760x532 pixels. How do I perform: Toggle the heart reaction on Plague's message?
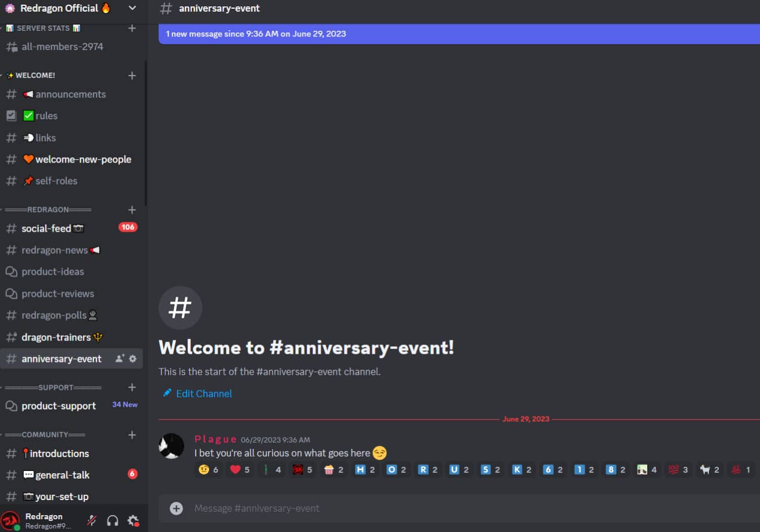pyautogui.click(x=239, y=469)
